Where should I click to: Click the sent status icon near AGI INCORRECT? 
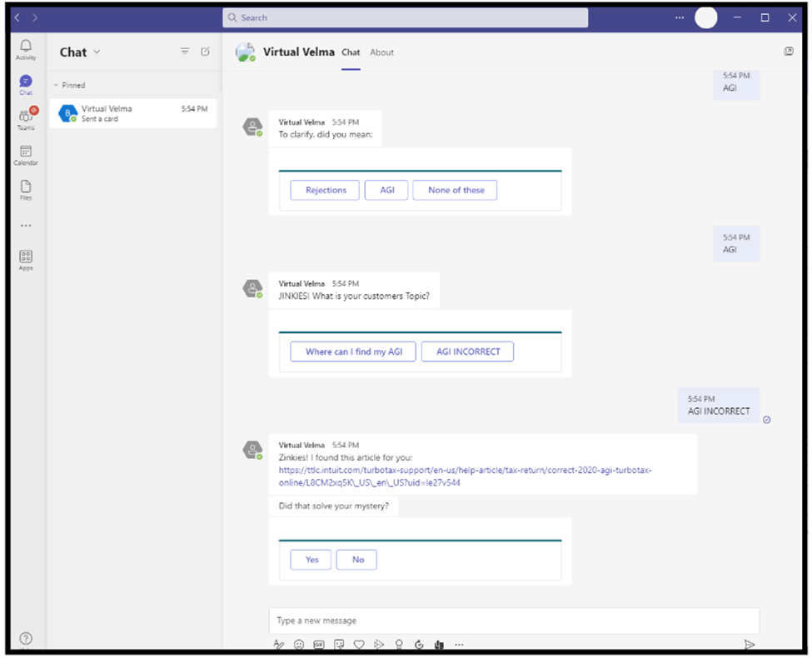point(767,420)
